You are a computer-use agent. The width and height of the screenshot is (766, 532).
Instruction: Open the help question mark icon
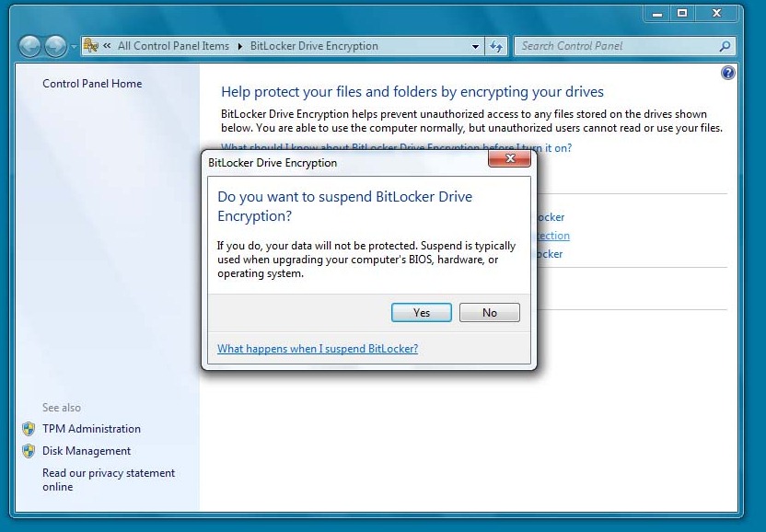coord(727,74)
